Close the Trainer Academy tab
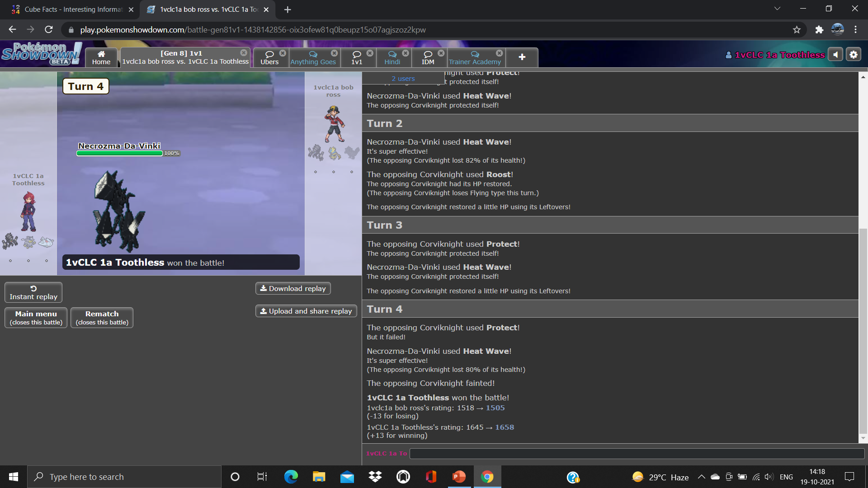 499,53
